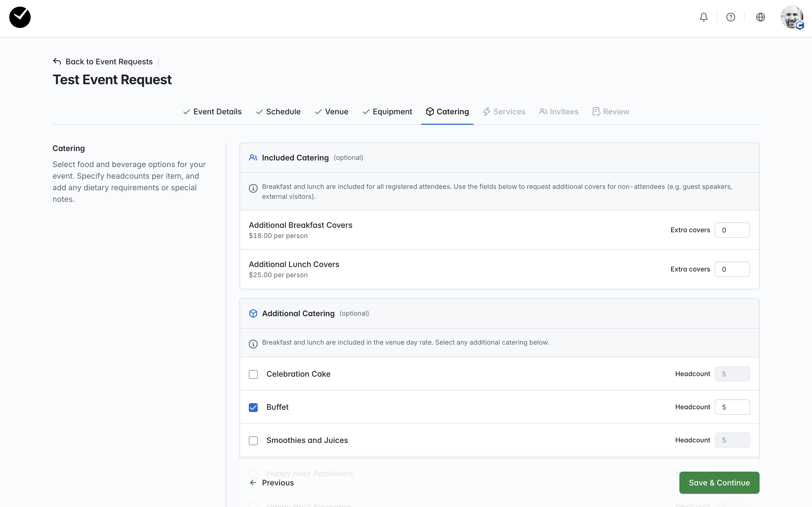812x507 pixels.
Task: Edit Additional Lunch Covers extra covers field
Action: pos(732,269)
